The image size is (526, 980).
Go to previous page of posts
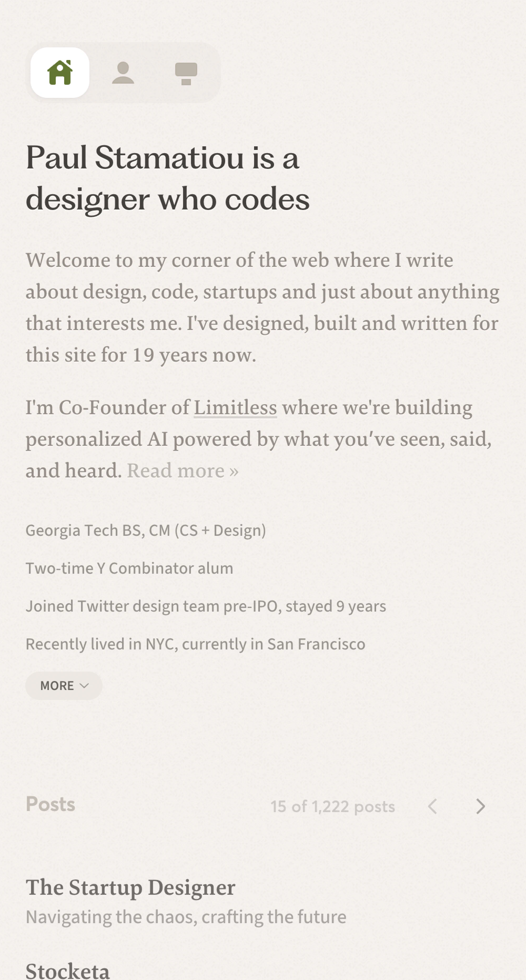(x=432, y=806)
